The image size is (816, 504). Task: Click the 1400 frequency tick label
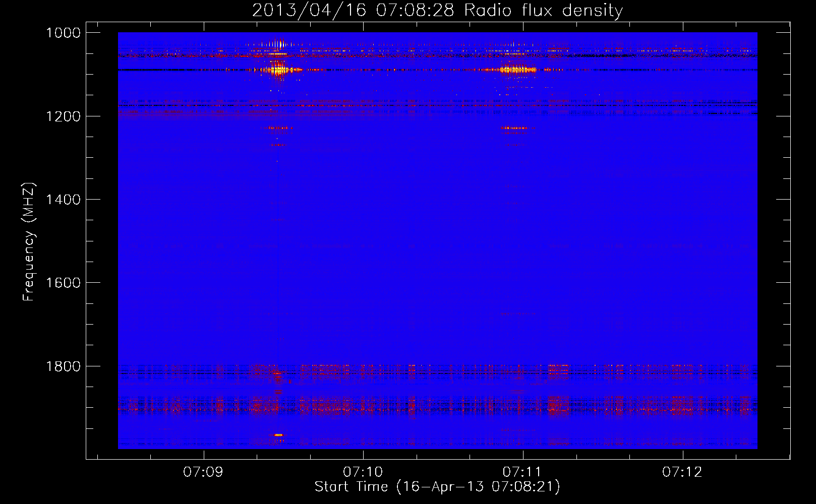click(63, 200)
